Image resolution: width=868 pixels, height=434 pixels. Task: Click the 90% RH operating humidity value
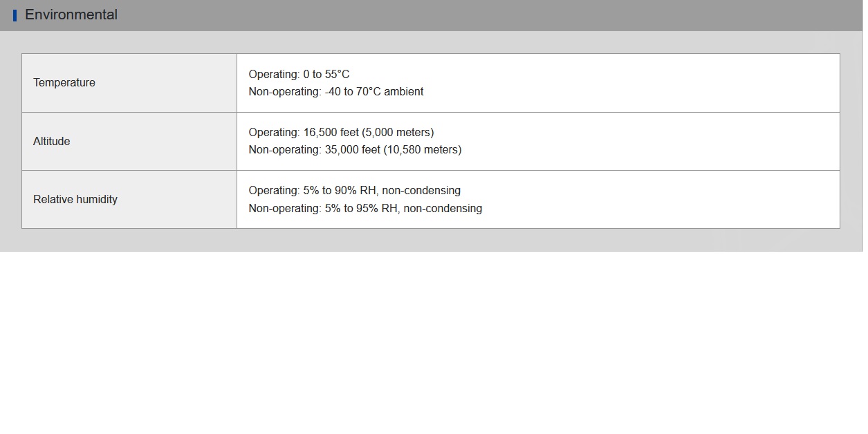point(358,190)
